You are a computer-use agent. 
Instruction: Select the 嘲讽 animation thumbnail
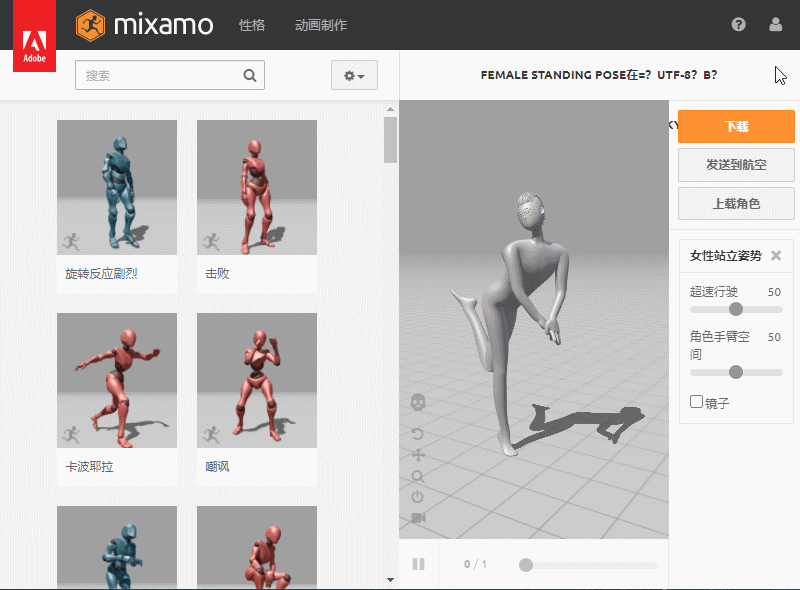[257, 380]
